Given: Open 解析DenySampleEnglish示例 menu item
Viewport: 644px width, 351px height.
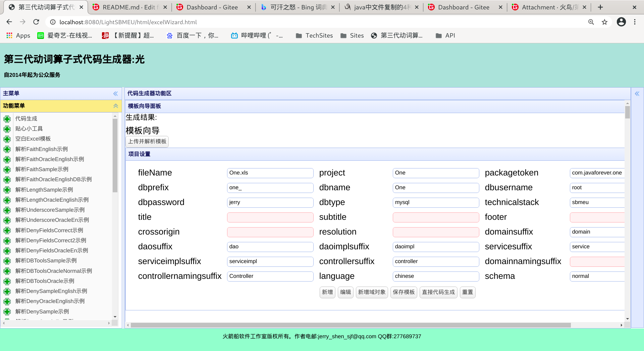Looking at the screenshot, I should pos(51,291).
